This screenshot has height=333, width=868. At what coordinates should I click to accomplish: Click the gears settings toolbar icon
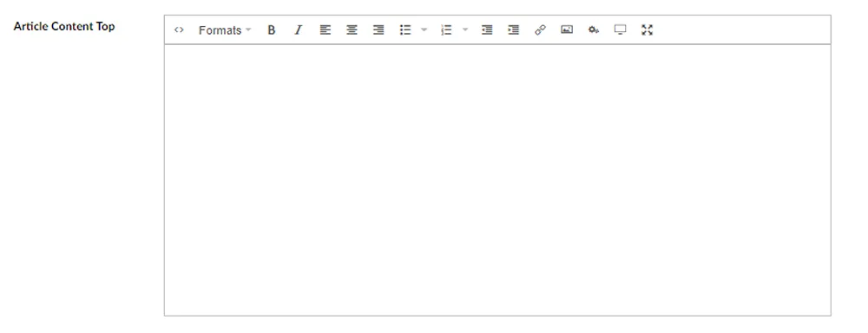594,29
